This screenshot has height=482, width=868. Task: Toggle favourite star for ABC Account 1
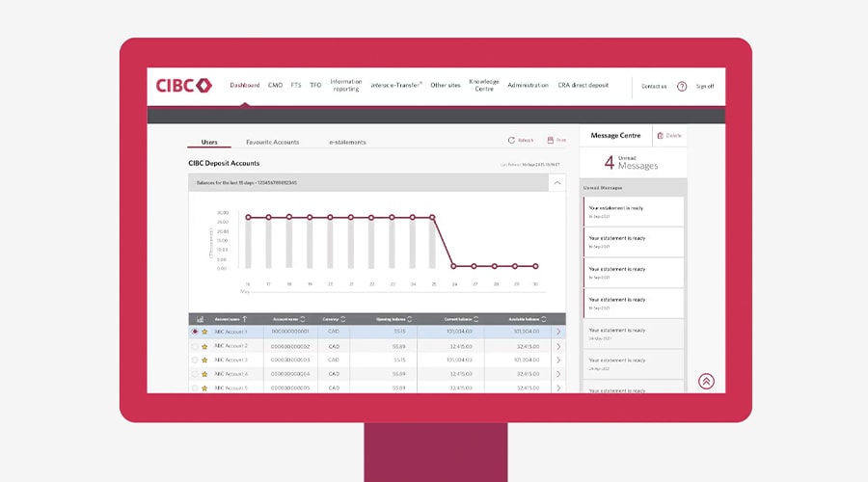pyautogui.click(x=204, y=332)
